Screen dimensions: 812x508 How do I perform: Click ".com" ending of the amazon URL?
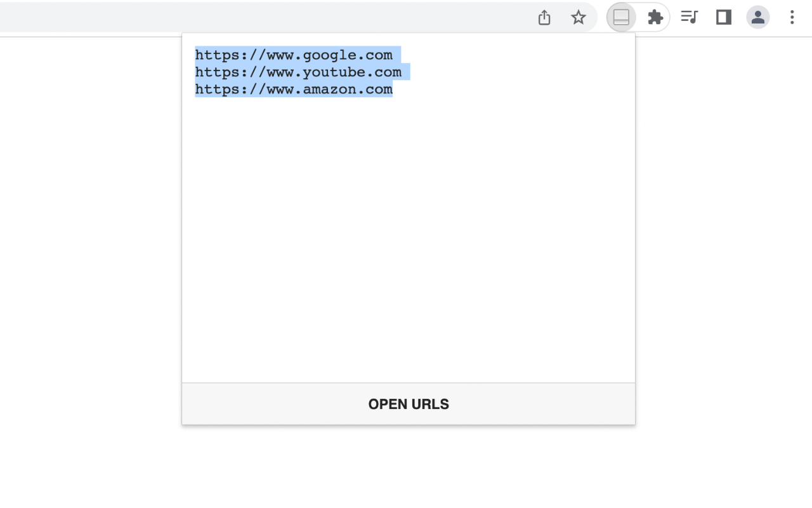(x=375, y=90)
